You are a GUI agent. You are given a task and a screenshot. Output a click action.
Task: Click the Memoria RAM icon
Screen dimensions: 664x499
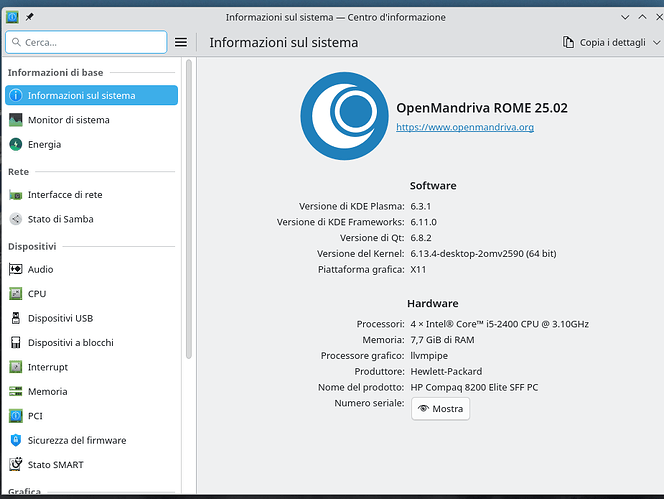click(x=16, y=391)
